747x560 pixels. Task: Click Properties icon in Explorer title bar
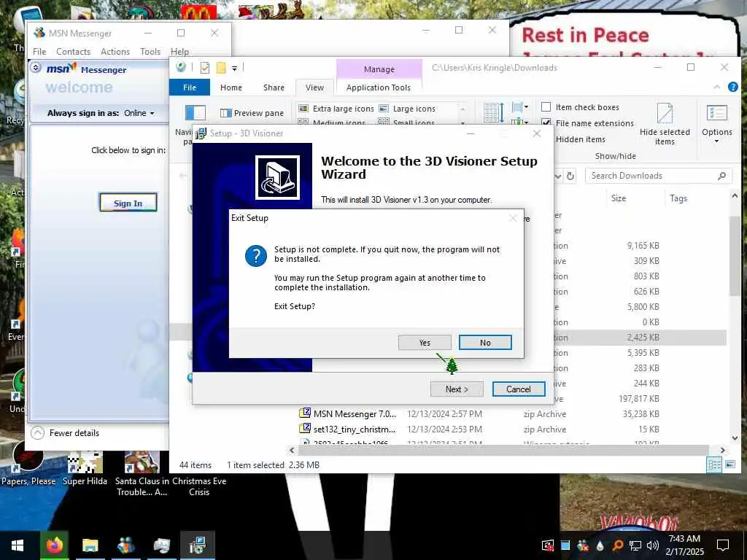[x=205, y=68]
